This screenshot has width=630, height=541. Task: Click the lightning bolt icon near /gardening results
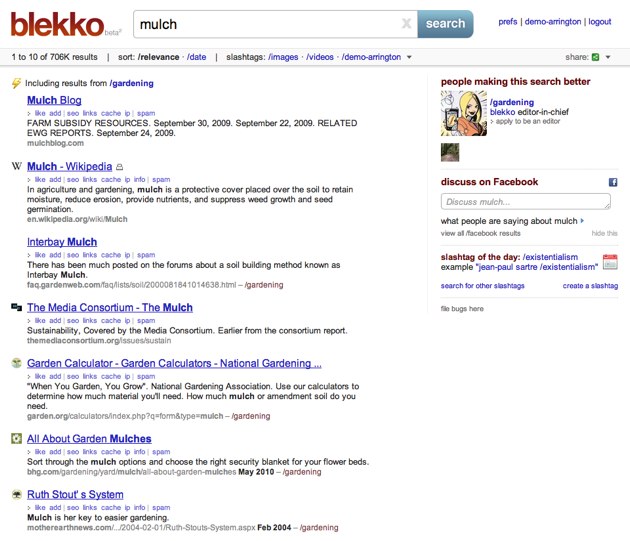click(16, 83)
